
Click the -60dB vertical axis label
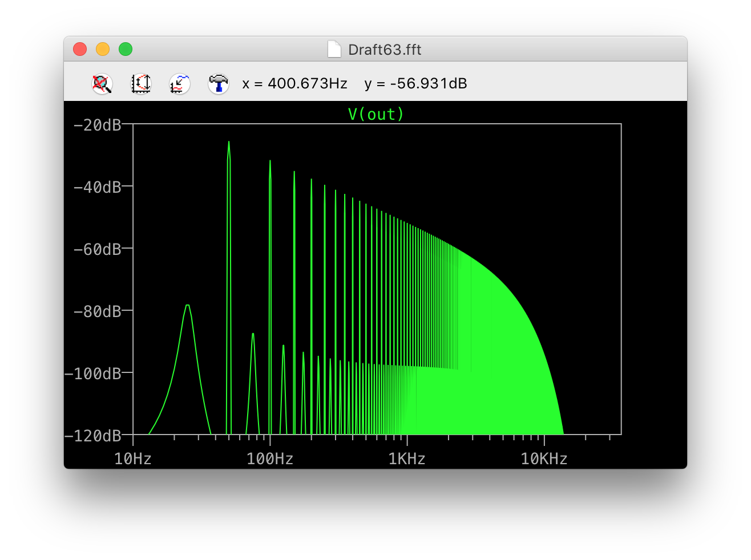(x=98, y=249)
